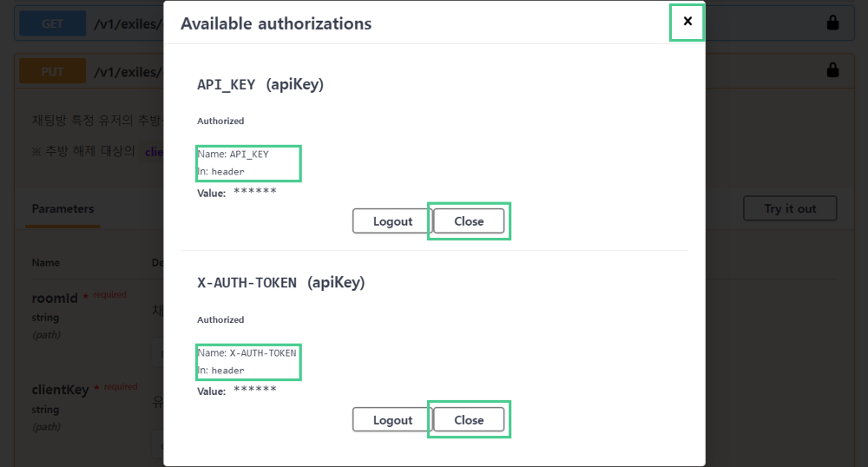Switch to the Parameters tab
This screenshot has width=868, height=467.
pyautogui.click(x=62, y=209)
